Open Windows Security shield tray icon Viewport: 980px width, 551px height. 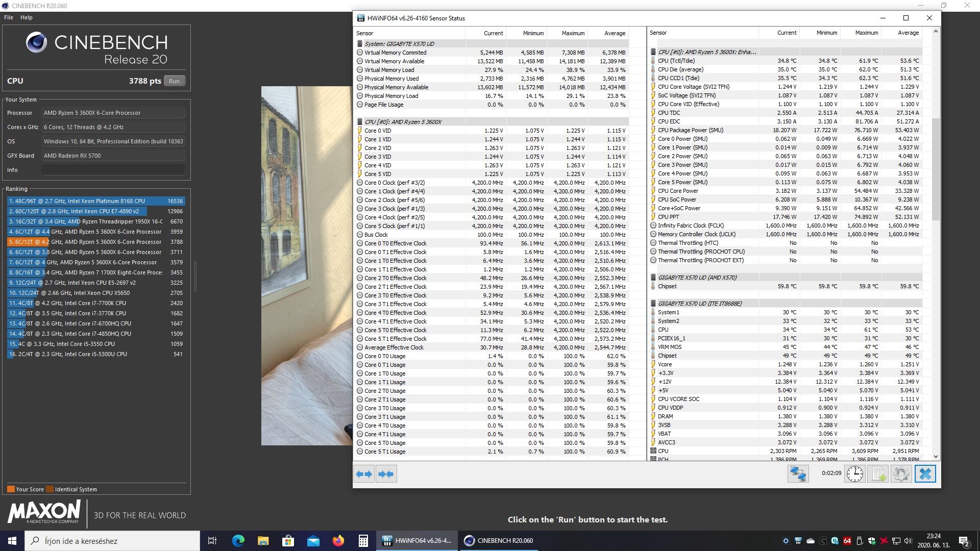coord(872,541)
